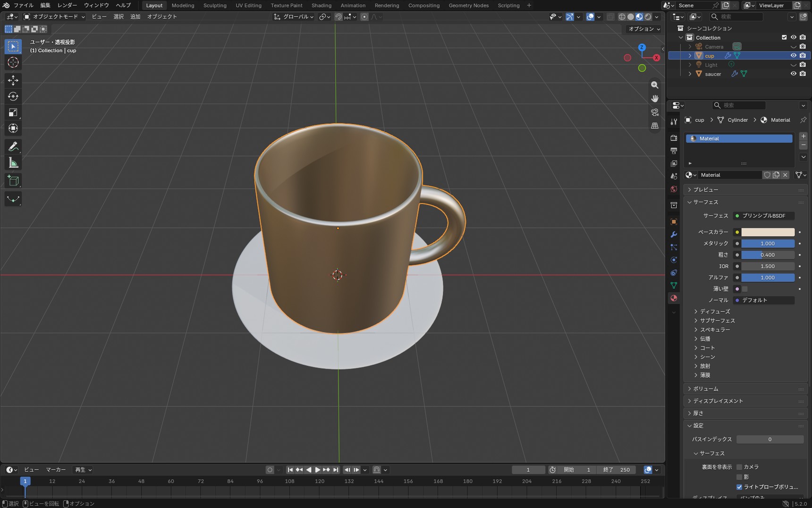Viewport: 812px width, 508px height.
Task: Adjust the 粗さ roughness slider
Action: [x=768, y=255]
